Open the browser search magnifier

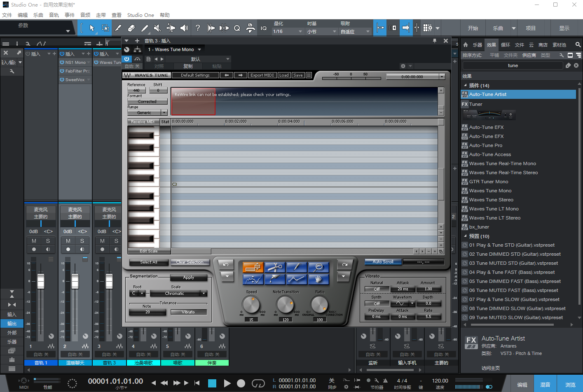tap(578, 45)
